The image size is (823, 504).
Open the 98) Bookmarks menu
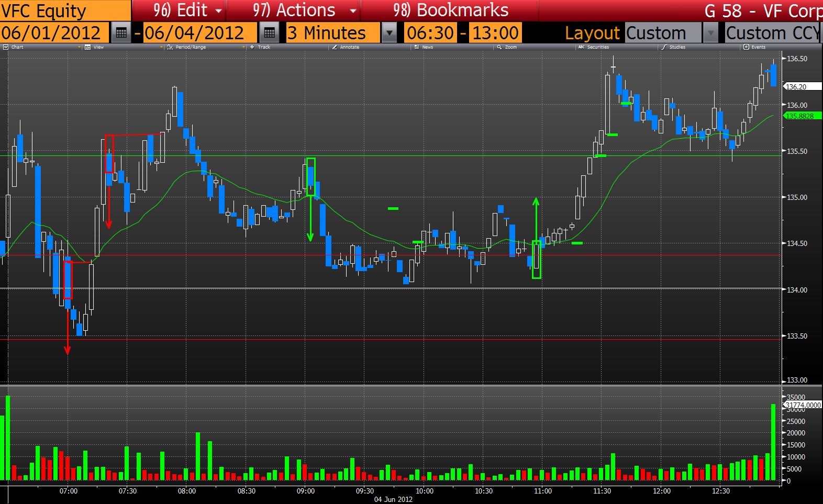(451, 10)
